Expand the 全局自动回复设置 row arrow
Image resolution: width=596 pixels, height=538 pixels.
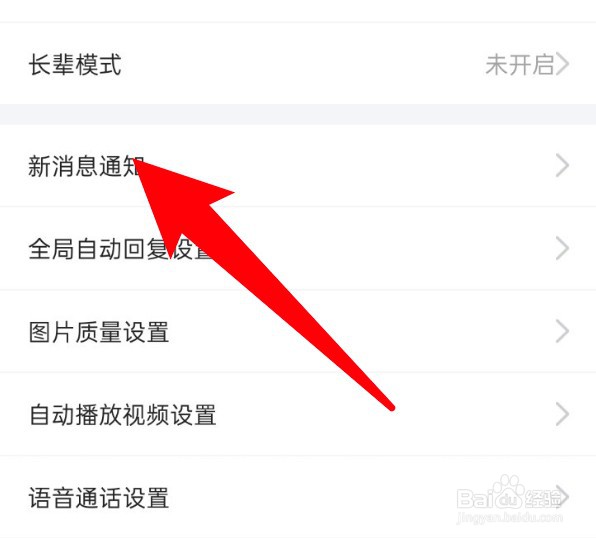(563, 249)
